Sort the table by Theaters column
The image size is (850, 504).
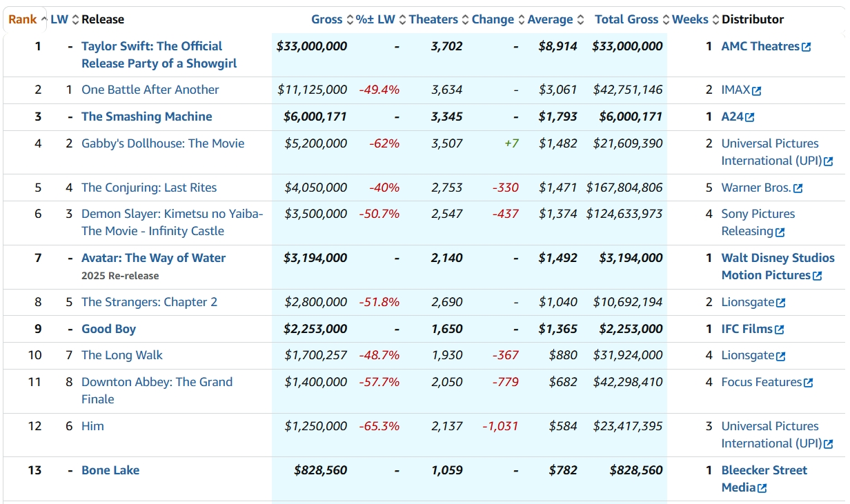(433, 19)
